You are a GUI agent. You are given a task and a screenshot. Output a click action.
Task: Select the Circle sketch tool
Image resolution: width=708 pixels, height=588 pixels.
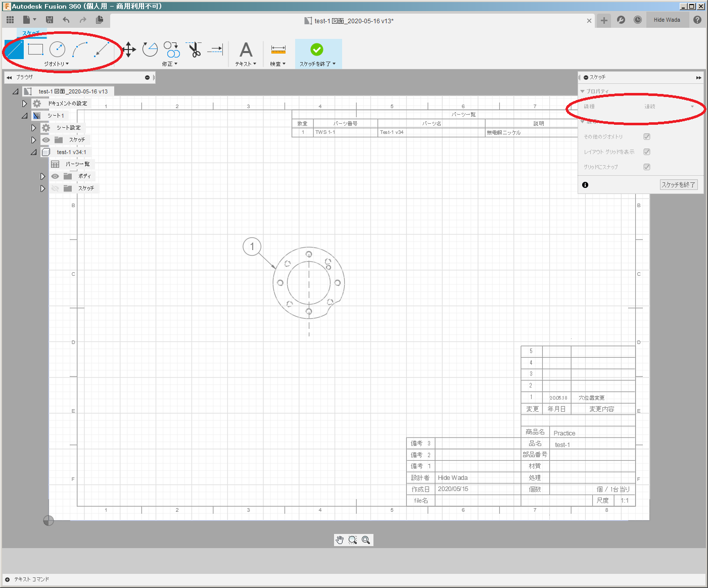coord(58,50)
